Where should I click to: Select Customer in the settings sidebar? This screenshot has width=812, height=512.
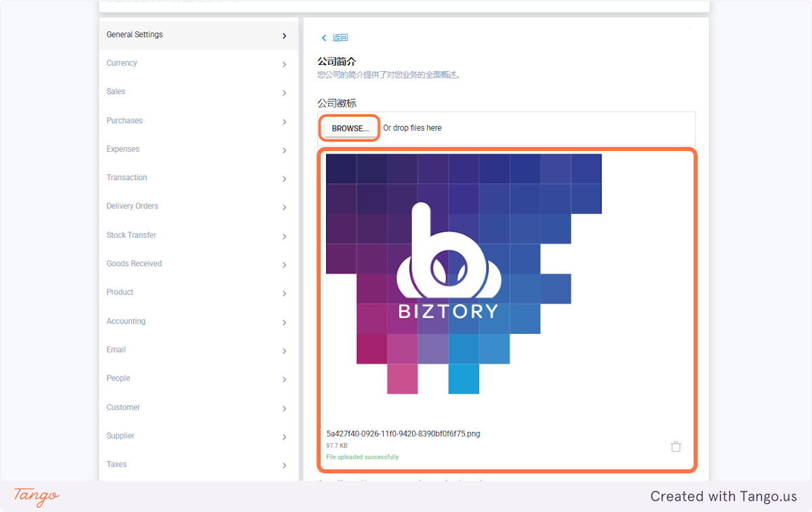198,407
